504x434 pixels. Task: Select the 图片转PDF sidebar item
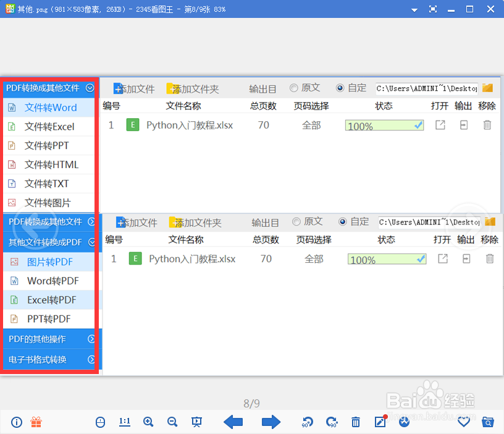click(x=49, y=262)
